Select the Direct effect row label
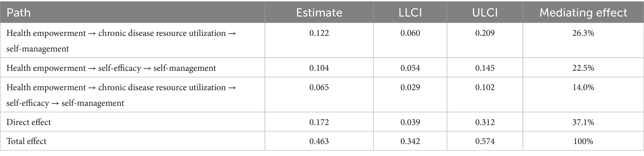The image size is (644, 156). [x=29, y=122]
